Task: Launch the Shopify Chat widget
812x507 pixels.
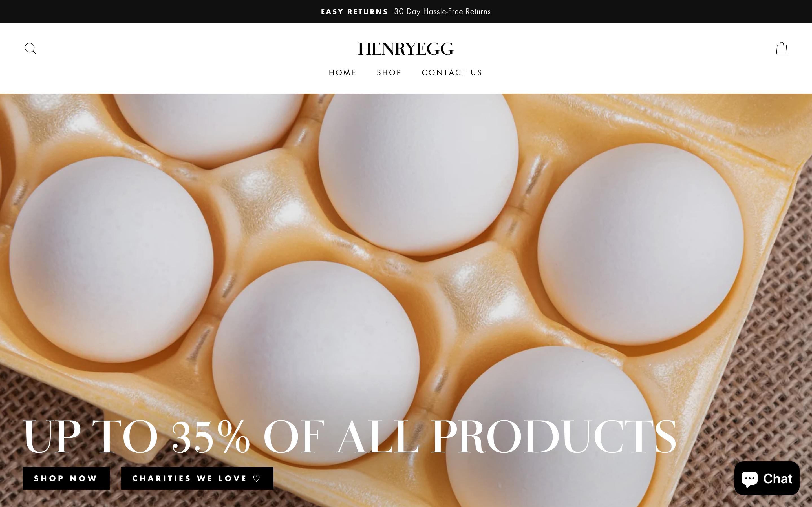Action: click(767, 478)
